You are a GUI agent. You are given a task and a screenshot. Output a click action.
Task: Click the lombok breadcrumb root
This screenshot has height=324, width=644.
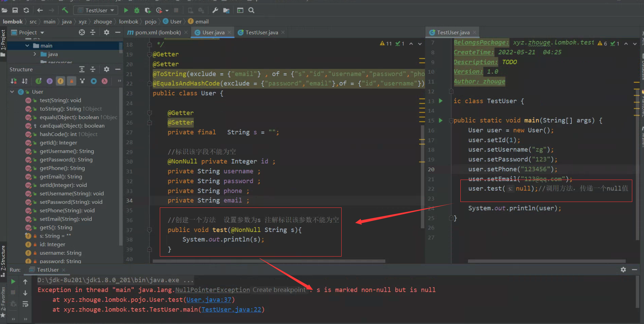click(x=13, y=22)
